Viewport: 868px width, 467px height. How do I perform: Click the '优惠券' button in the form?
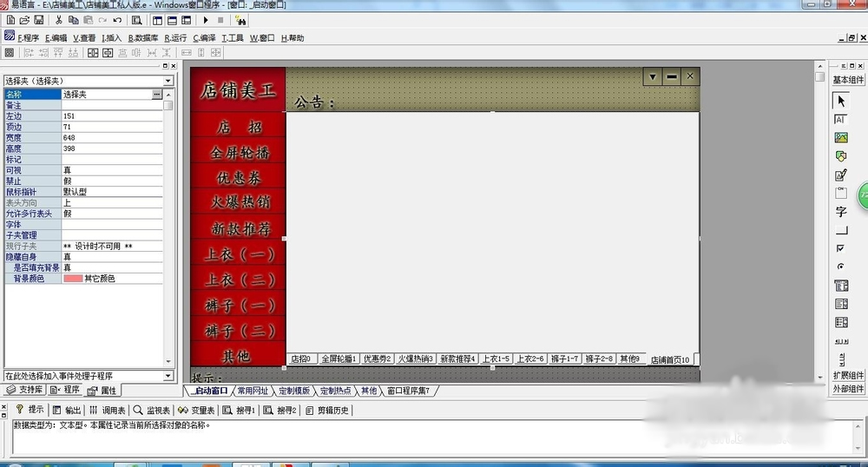[240, 178]
